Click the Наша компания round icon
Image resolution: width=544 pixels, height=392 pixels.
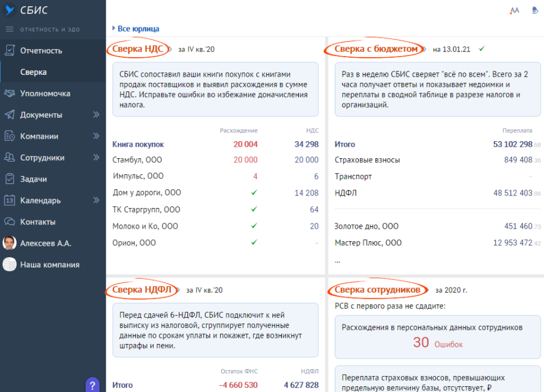9,265
